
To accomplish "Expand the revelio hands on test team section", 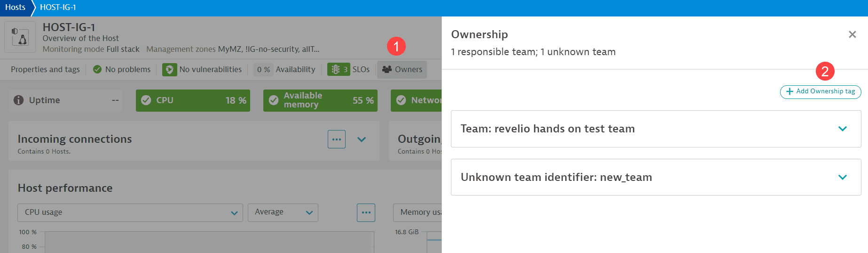I will (x=842, y=129).
